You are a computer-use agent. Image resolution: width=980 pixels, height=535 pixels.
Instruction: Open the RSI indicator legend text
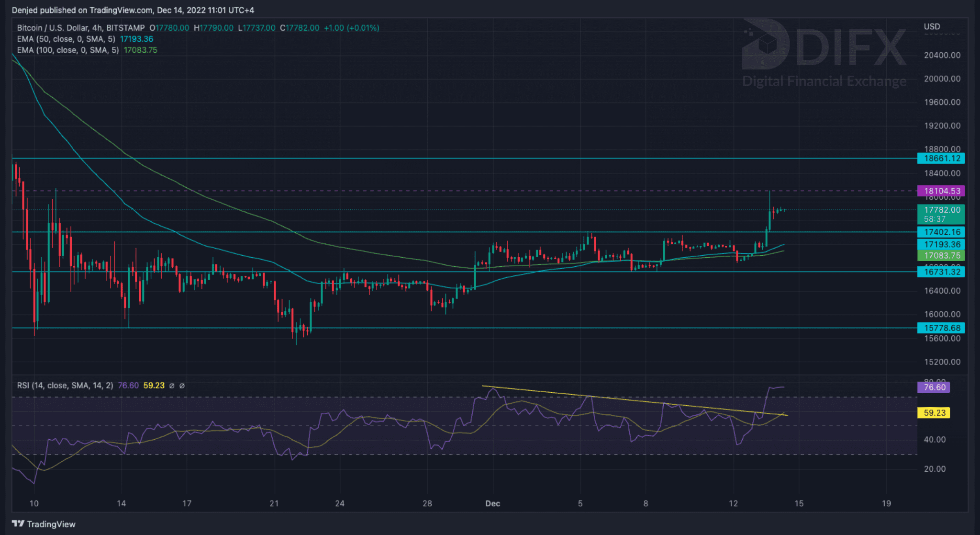[65, 386]
